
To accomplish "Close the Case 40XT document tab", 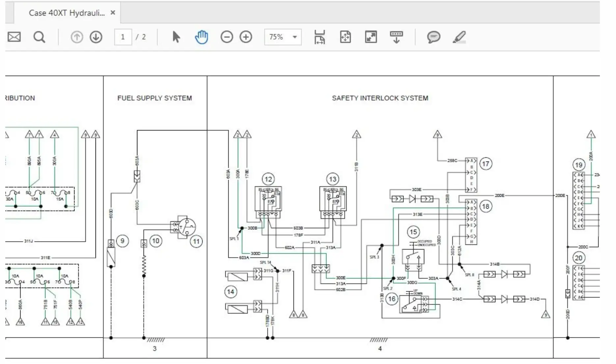I will [x=113, y=13].
